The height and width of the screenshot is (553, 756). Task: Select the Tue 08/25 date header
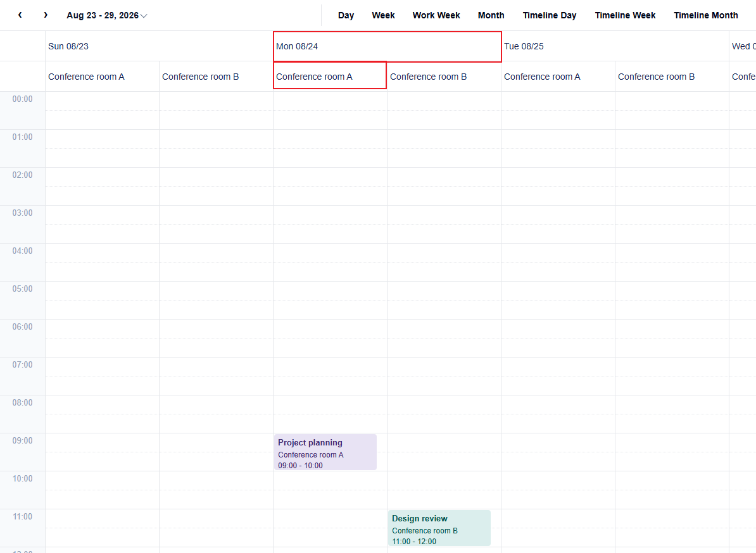(x=615, y=46)
